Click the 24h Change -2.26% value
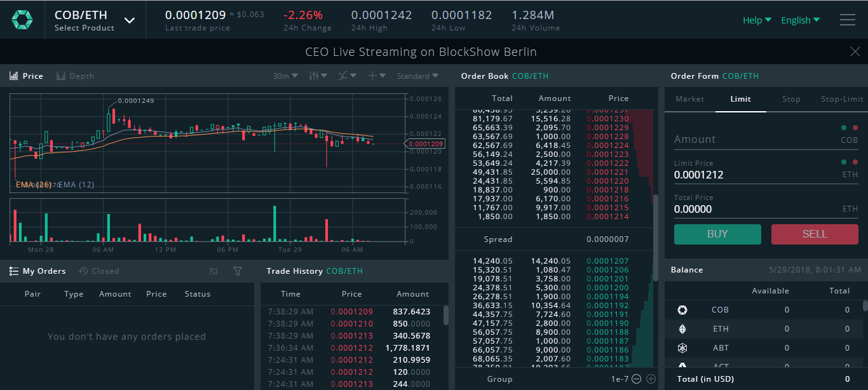 pos(303,15)
